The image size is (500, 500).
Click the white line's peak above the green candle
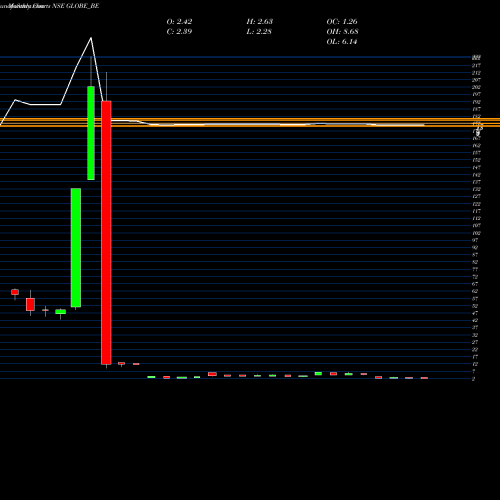coord(91,38)
